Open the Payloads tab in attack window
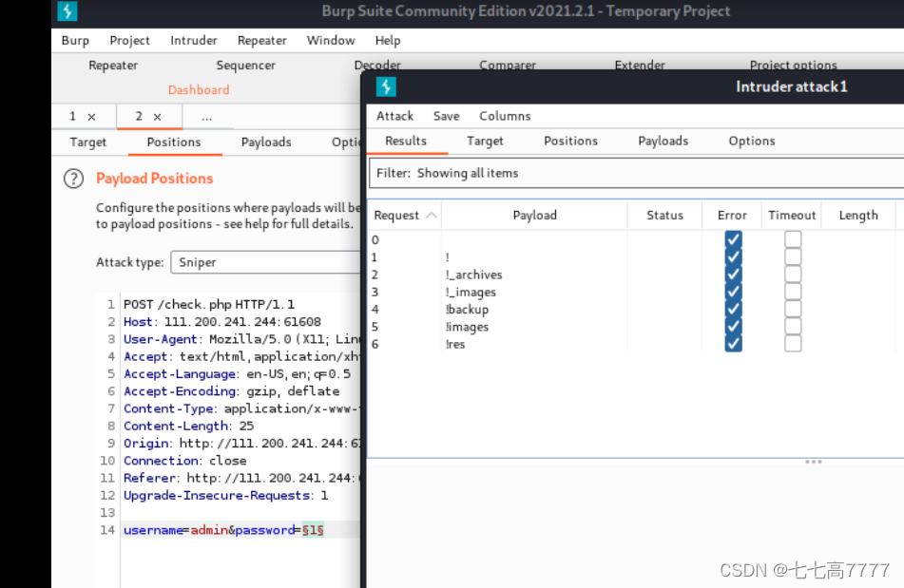Viewport: 904px width, 588px height. (x=663, y=142)
